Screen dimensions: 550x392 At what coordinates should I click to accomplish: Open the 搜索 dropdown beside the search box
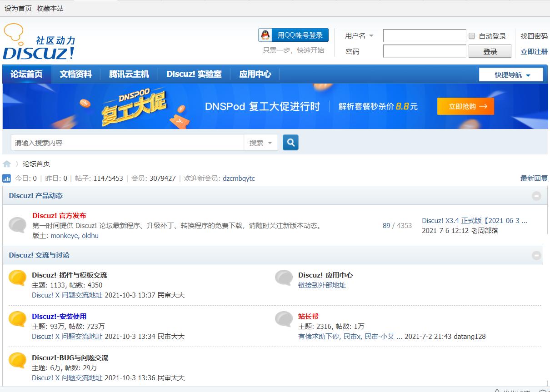click(261, 142)
